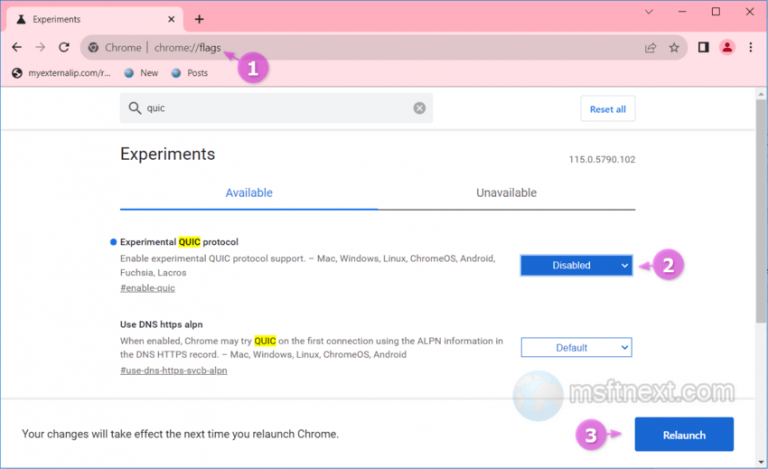Clear the quic search text

(x=419, y=108)
